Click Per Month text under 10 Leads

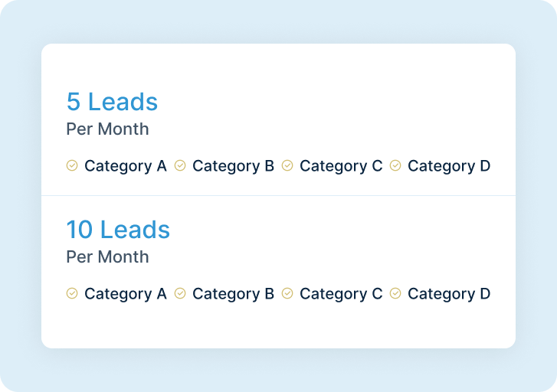point(107,256)
